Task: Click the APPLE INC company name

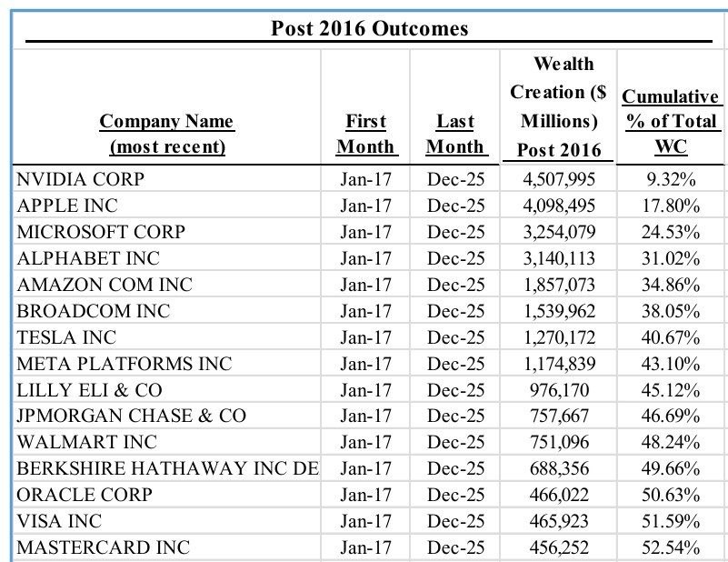Action: [x=67, y=206]
